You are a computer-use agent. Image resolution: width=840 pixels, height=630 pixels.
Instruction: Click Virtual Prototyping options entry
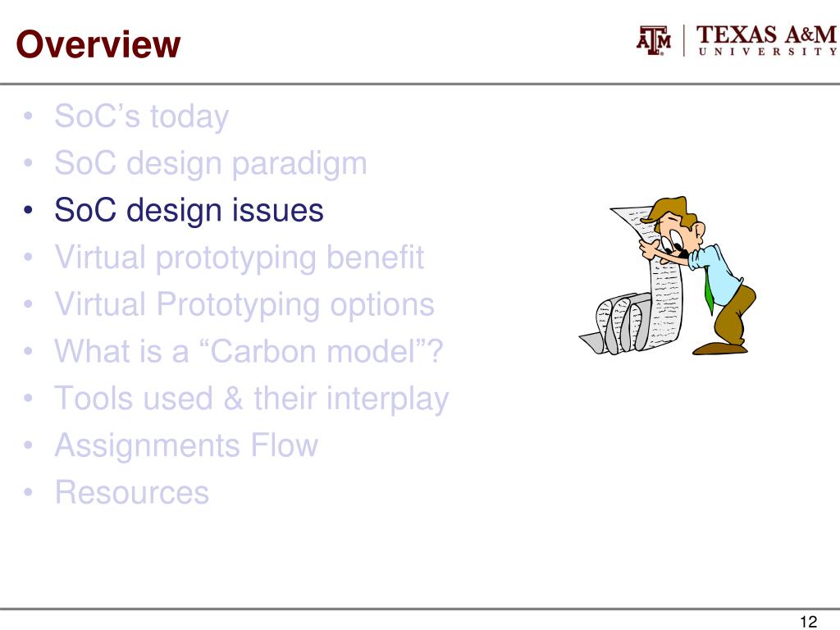(x=244, y=304)
